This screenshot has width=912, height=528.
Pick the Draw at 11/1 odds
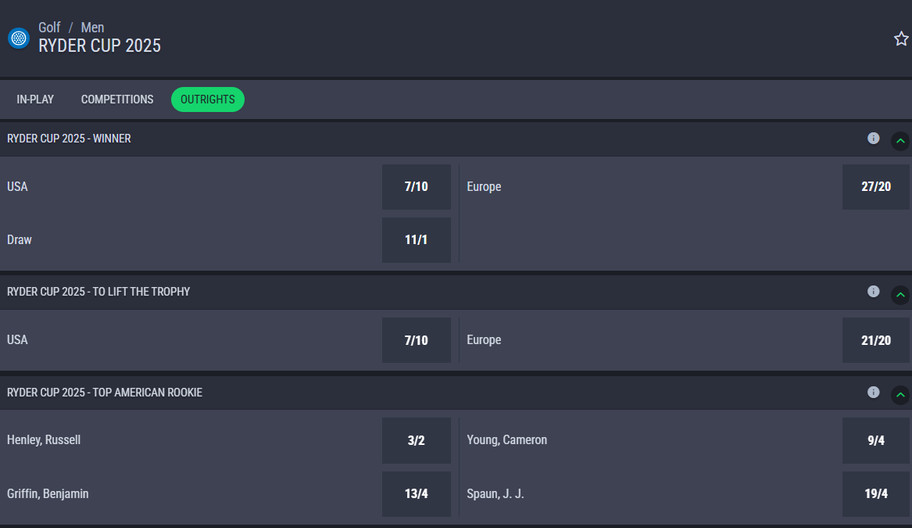click(416, 240)
